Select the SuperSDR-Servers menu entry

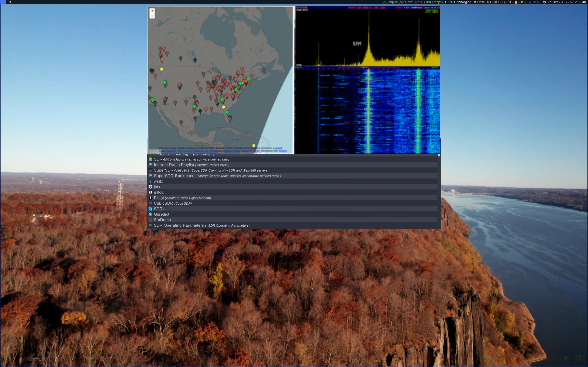point(171,170)
